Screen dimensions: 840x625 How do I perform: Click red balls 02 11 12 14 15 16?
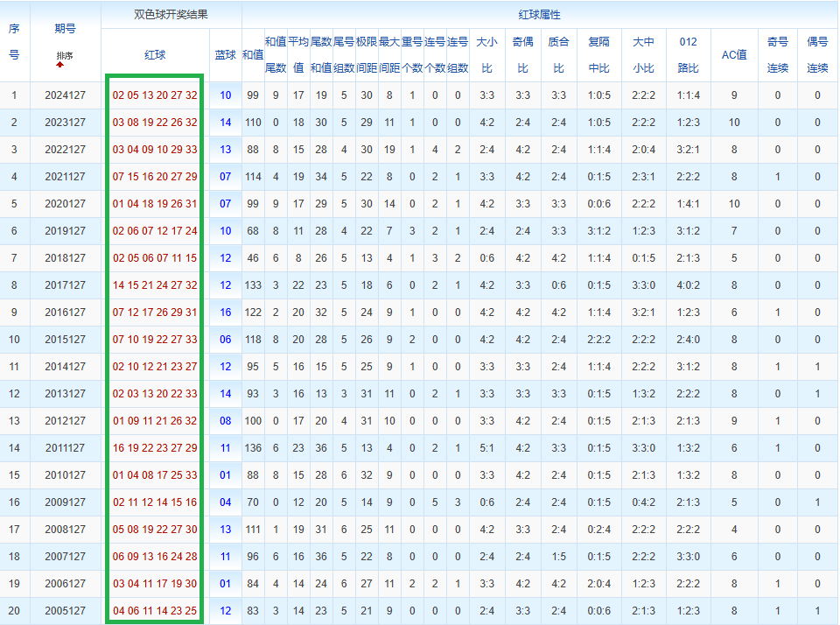point(155,502)
